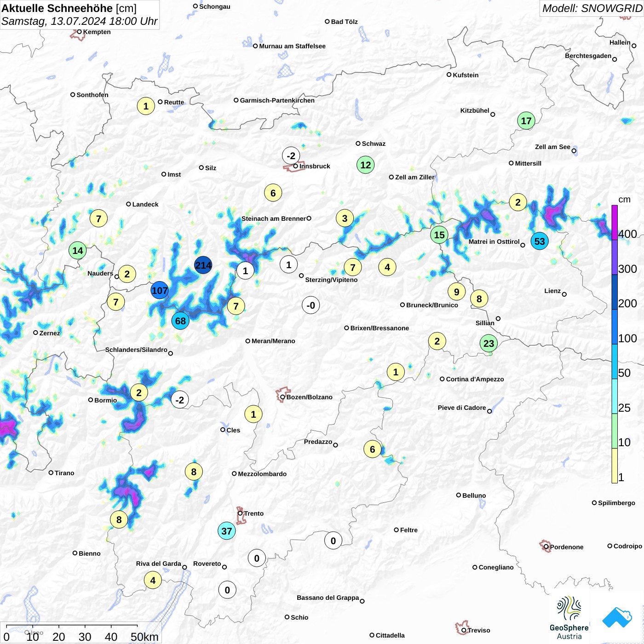The width and height of the screenshot is (644, 644).
Task: Click the 0 marker below Rovereto
Action: (x=227, y=590)
